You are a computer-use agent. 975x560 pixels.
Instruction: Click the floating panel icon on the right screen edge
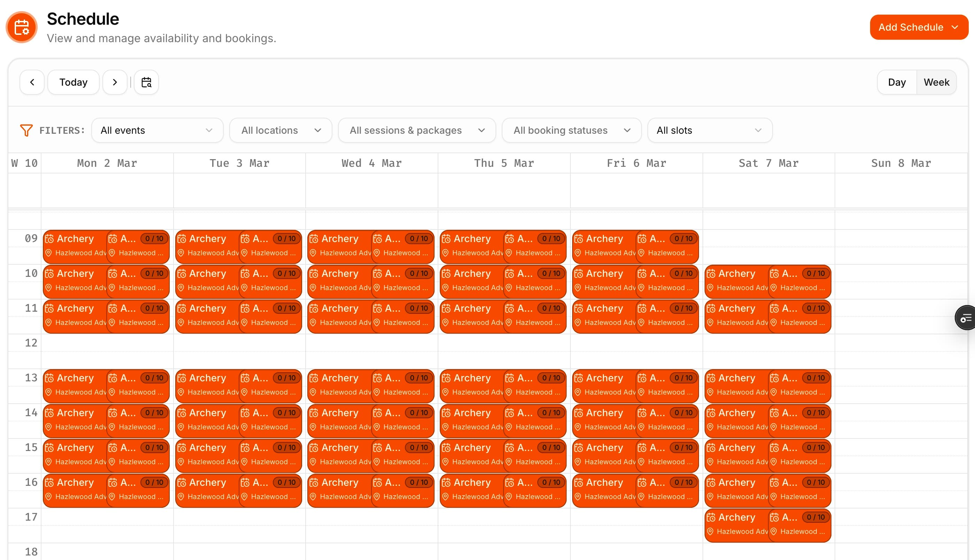pyautogui.click(x=966, y=318)
